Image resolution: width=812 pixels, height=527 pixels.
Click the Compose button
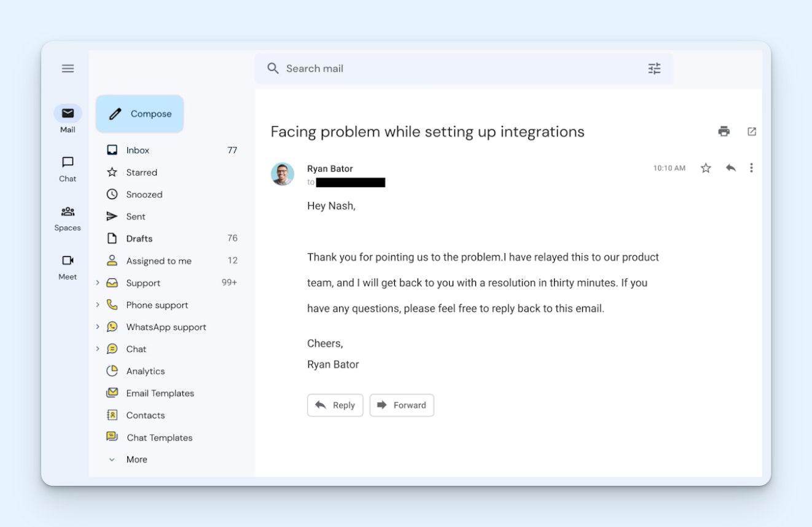tap(140, 114)
